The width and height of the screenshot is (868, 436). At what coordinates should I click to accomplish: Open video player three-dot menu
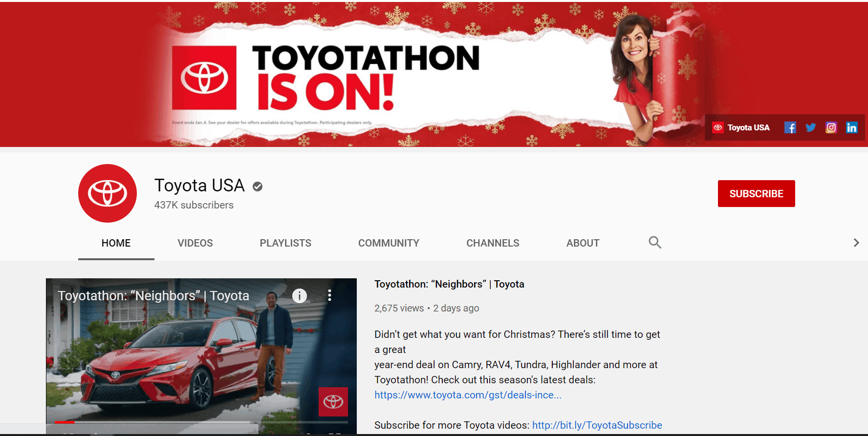point(329,295)
